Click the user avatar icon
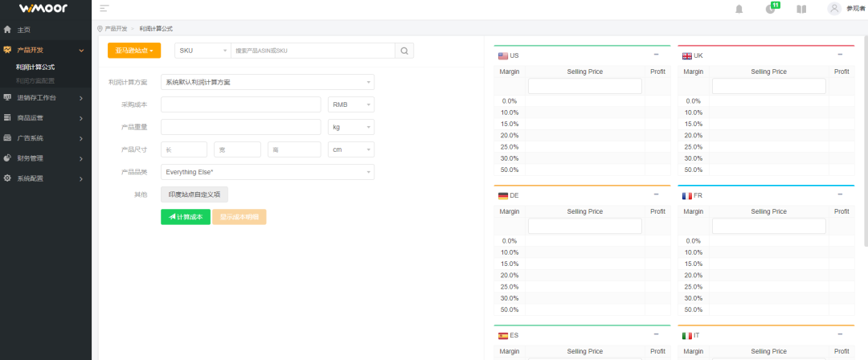The image size is (868, 360). click(834, 8)
